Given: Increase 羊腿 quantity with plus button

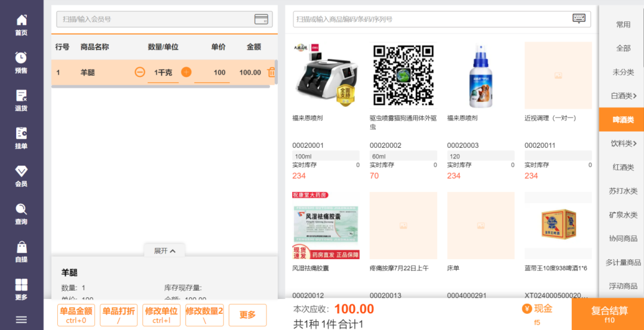Looking at the screenshot, I should (x=187, y=72).
